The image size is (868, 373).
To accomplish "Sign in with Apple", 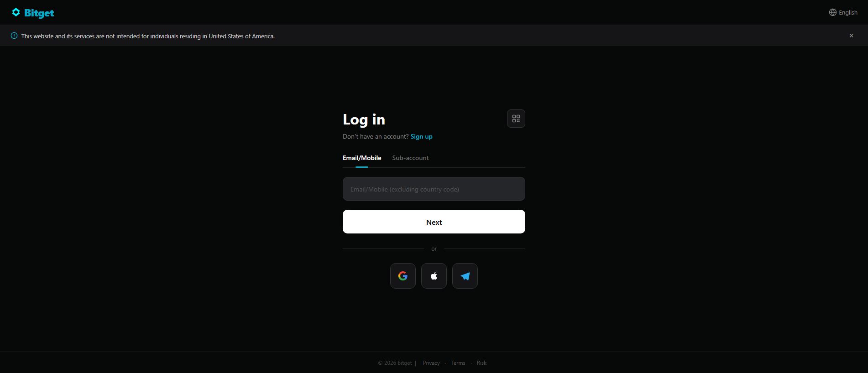I will click(x=434, y=276).
